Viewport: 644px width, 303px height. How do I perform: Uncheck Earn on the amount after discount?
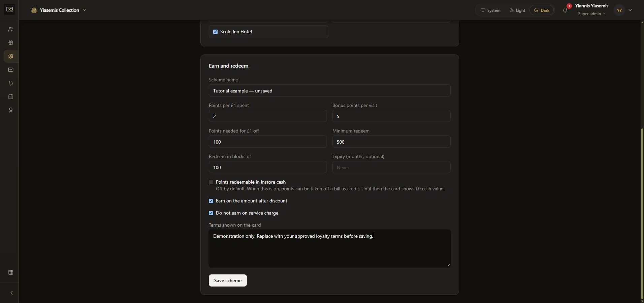[211, 201]
